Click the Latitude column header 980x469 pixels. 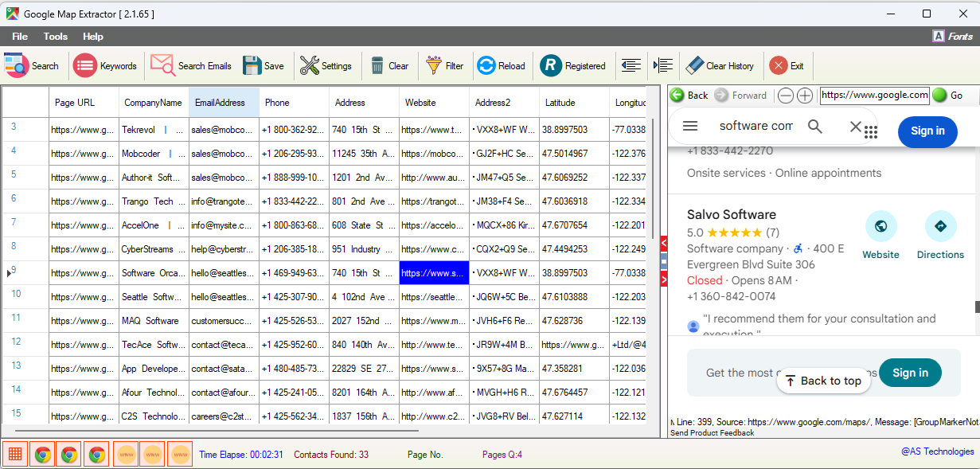click(574, 103)
